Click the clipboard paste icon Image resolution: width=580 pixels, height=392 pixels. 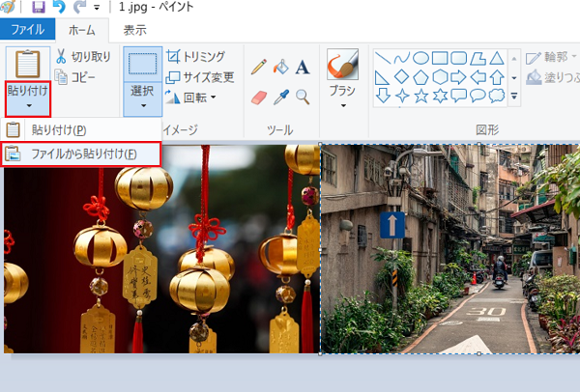(28, 64)
